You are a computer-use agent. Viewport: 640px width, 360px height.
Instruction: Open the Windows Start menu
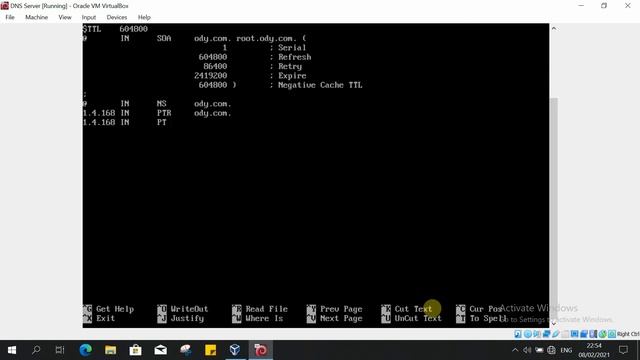12,350
